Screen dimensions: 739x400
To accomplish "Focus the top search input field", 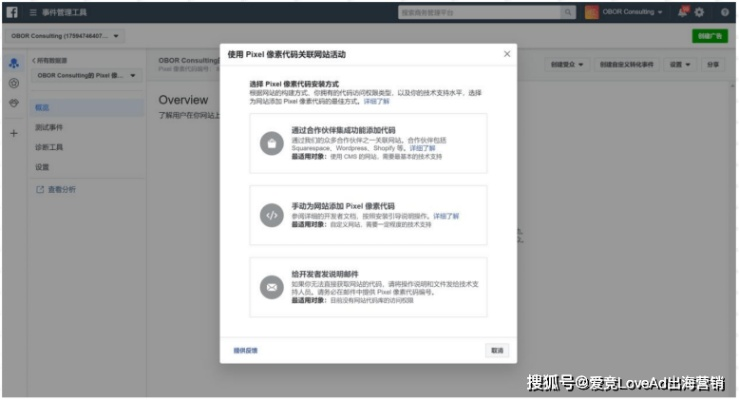I will click(x=479, y=13).
